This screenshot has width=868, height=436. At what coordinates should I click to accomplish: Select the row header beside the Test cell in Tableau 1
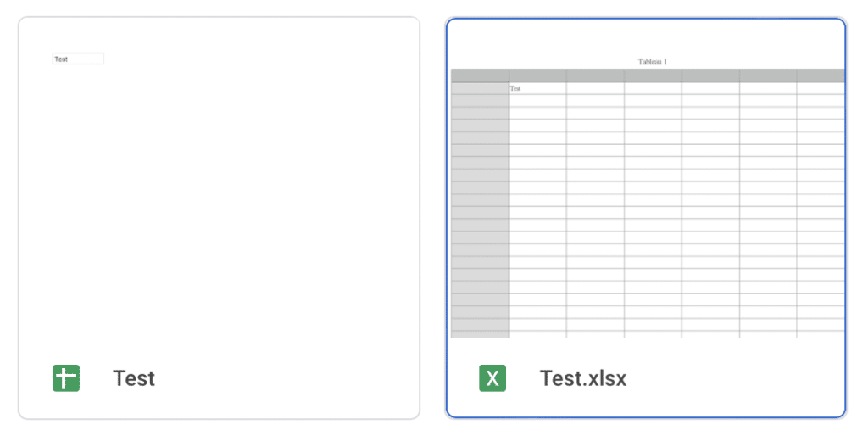pos(480,88)
